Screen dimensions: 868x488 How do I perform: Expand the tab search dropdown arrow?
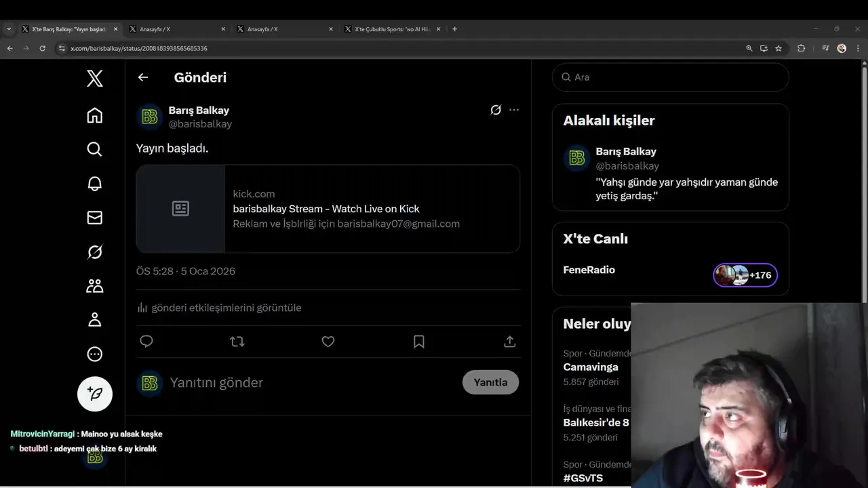pos(9,29)
